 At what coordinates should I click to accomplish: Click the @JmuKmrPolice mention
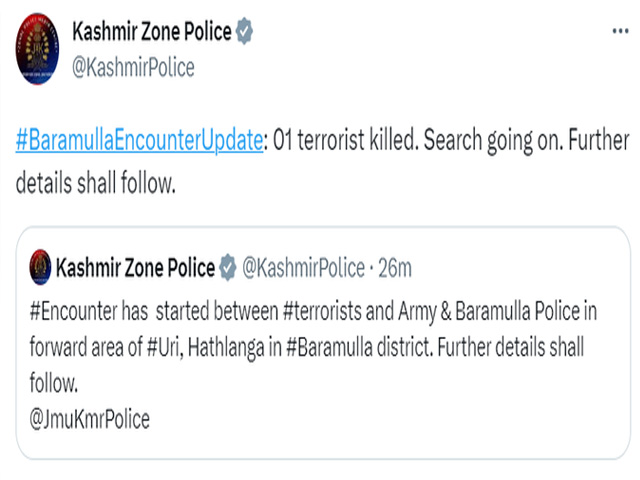[x=90, y=419]
